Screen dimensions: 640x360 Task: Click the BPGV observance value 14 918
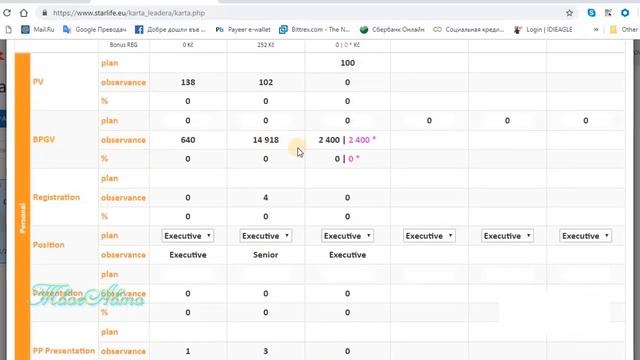tap(266, 140)
